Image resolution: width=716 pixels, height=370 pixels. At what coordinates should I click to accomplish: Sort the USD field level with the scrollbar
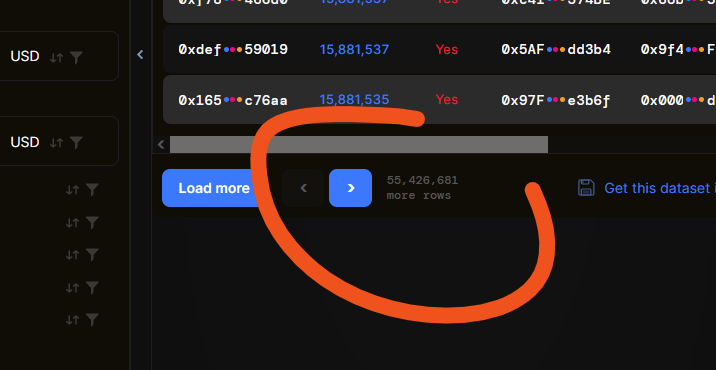coord(57,143)
